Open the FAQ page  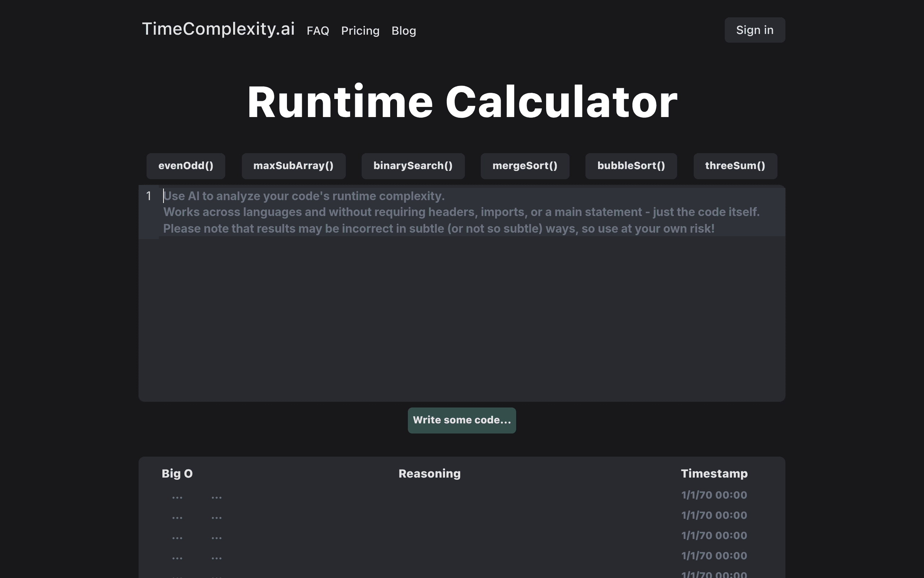(x=318, y=31)
